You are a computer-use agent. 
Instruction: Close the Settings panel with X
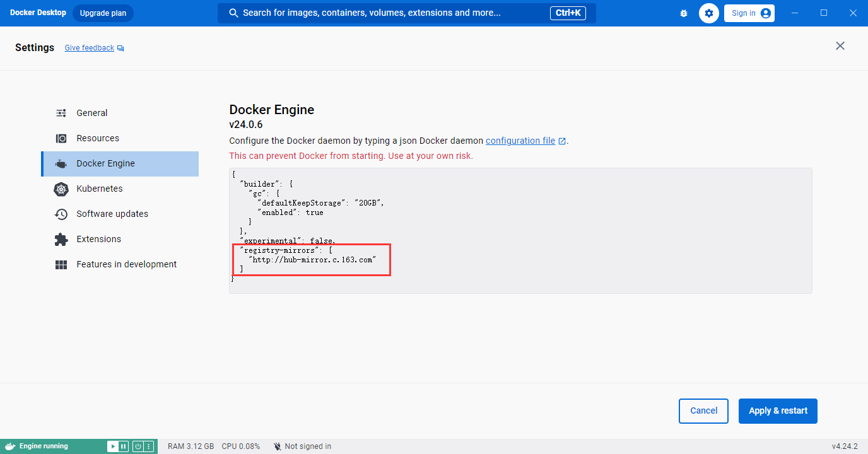(840, 46)
